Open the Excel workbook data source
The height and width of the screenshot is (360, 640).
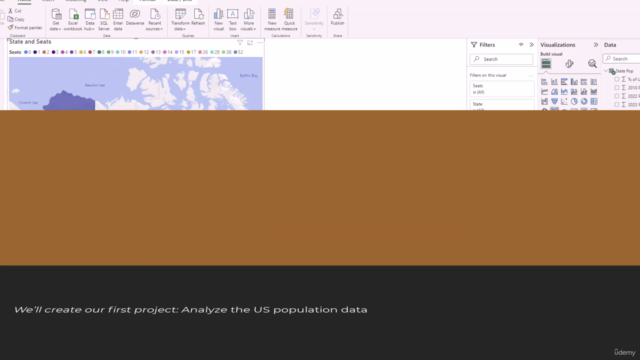73,19
